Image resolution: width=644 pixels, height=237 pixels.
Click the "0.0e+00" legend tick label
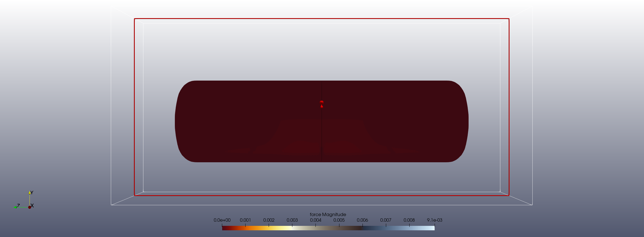(x=222, y=220)
